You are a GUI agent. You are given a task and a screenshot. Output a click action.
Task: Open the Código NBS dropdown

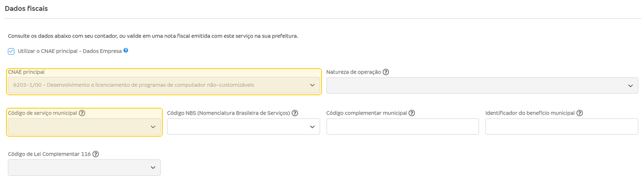[x=243, y=127]
